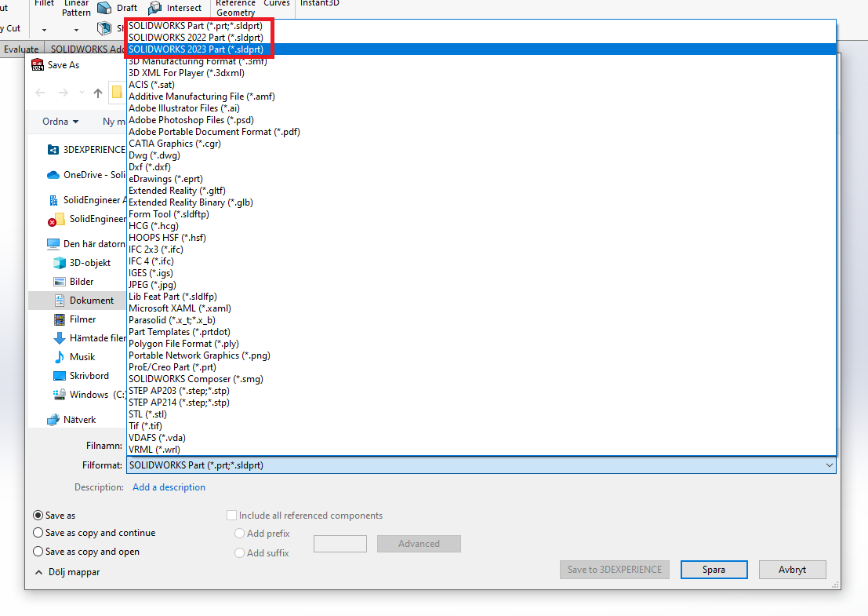
Task: Open the Hämtade filer downloads folder
Action: tap(60, 338)
